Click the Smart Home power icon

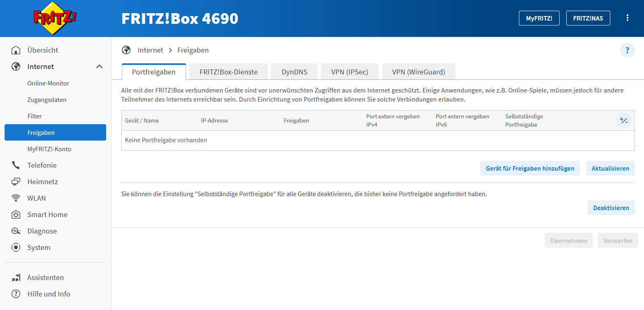(x=16, y=215)
